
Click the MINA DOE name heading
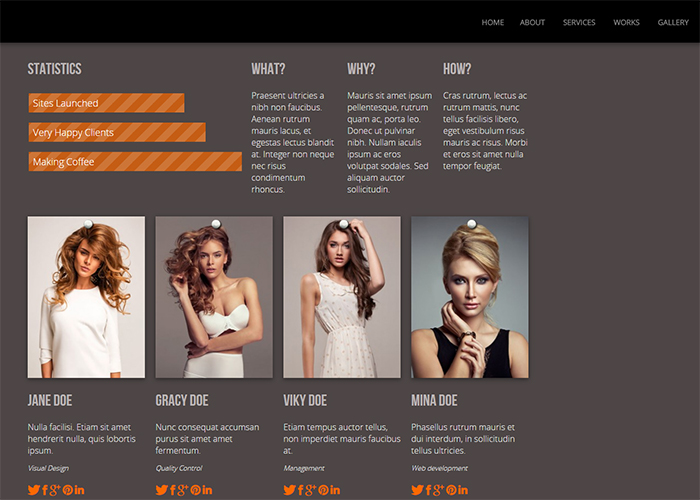point(434,400)
